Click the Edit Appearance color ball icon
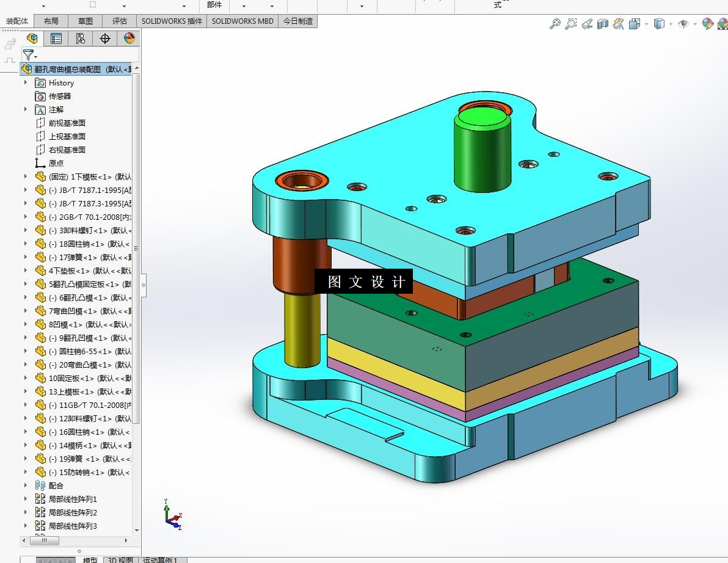Screen dimensions: 728x563 [x=707, y=24]
